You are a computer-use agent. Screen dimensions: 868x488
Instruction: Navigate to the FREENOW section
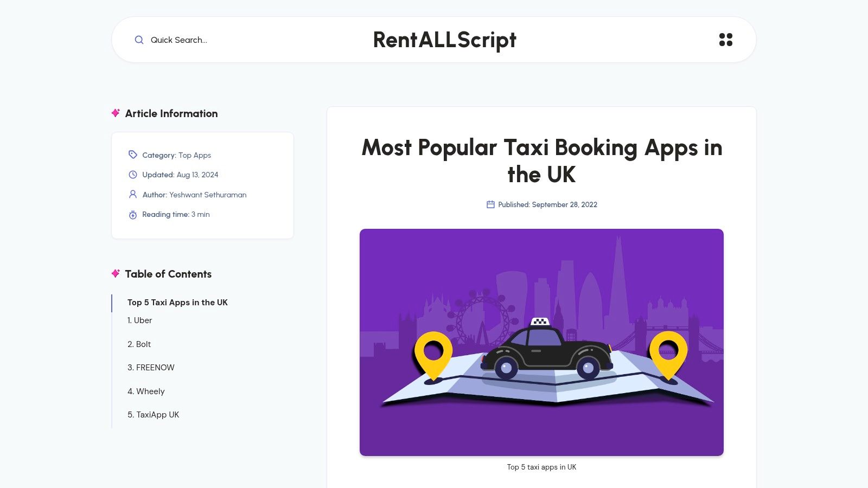tap(151, 368)
